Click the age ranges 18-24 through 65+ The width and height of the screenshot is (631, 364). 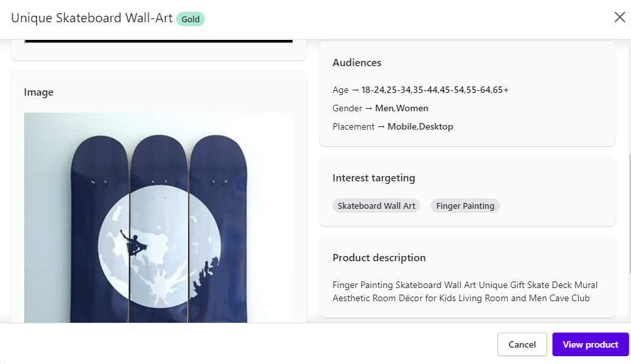pyautogui.click(x=435, y=90)
